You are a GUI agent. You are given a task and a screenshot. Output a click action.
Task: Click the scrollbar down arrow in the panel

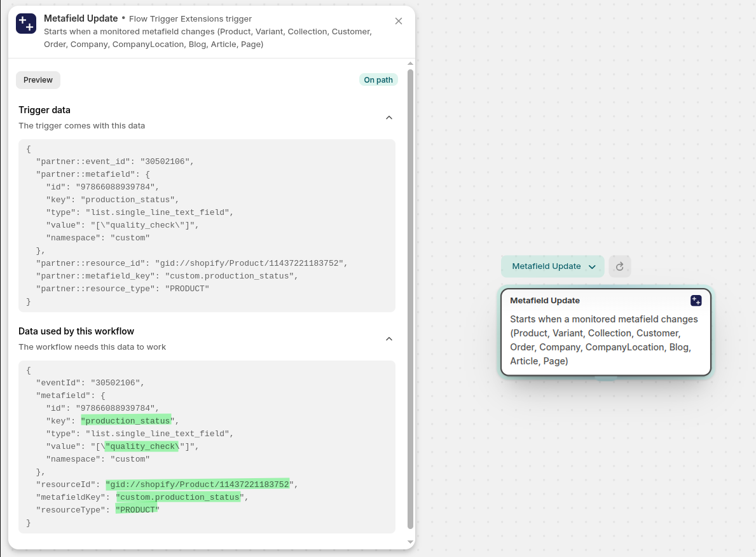(410, 542)
